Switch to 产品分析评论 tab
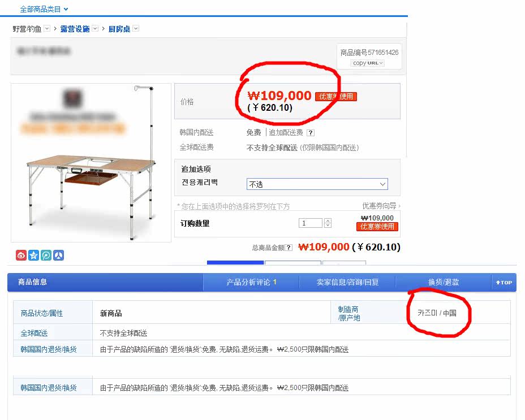 (251, 282)
